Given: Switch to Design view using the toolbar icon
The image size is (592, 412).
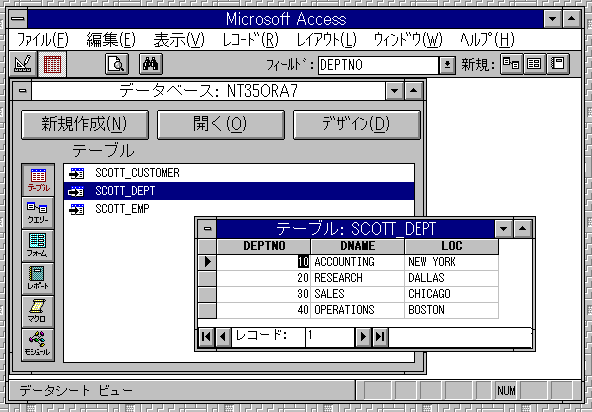Looking at the screenshot, I should [x=23, y=64].
